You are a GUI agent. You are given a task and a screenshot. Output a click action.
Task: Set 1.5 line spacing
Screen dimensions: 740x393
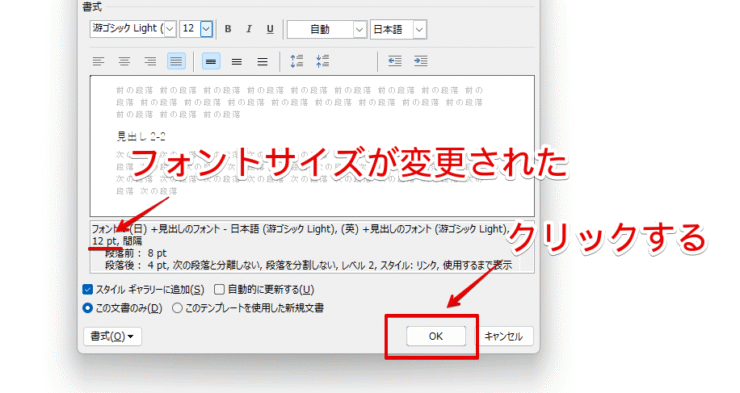236,61
